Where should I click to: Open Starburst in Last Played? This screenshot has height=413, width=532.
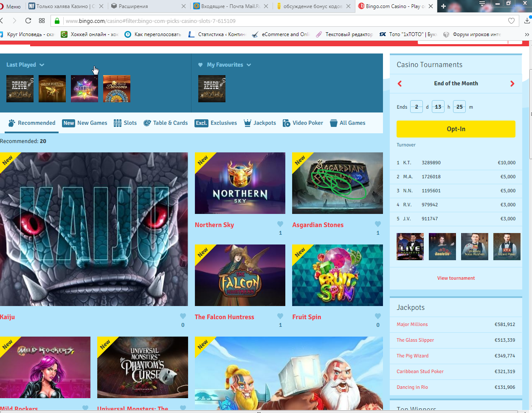pos(84,89)
